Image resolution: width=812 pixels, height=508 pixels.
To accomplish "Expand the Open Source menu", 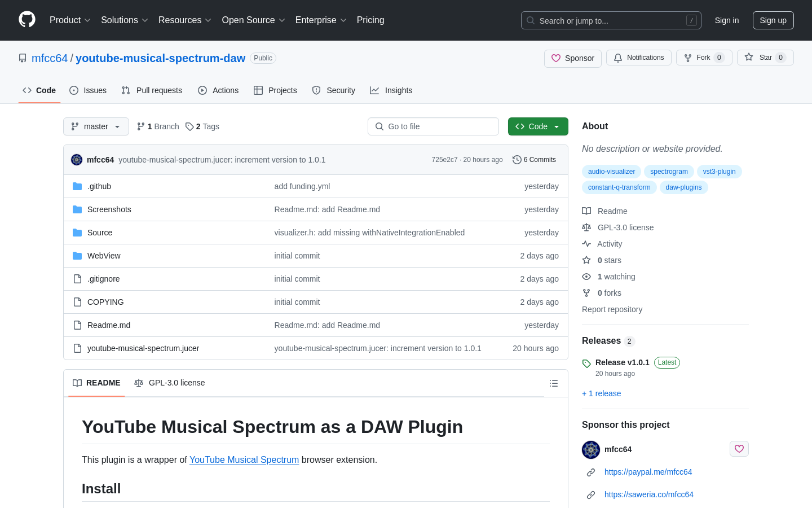I will (x=254, y=20).
